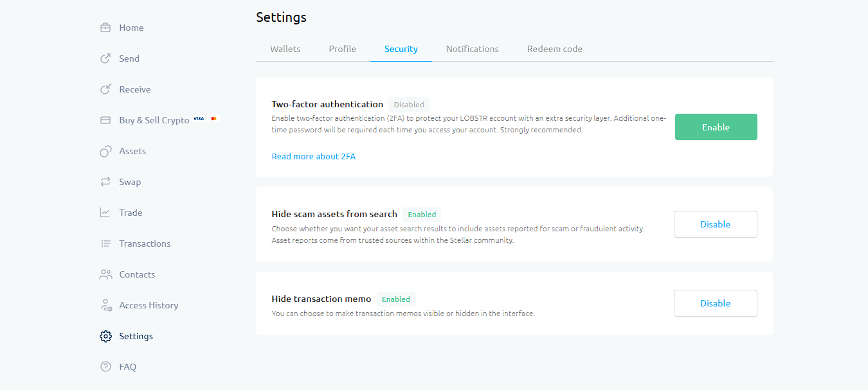Click the Access History icon
Screen dimensions: 868x390
point(105,305)
